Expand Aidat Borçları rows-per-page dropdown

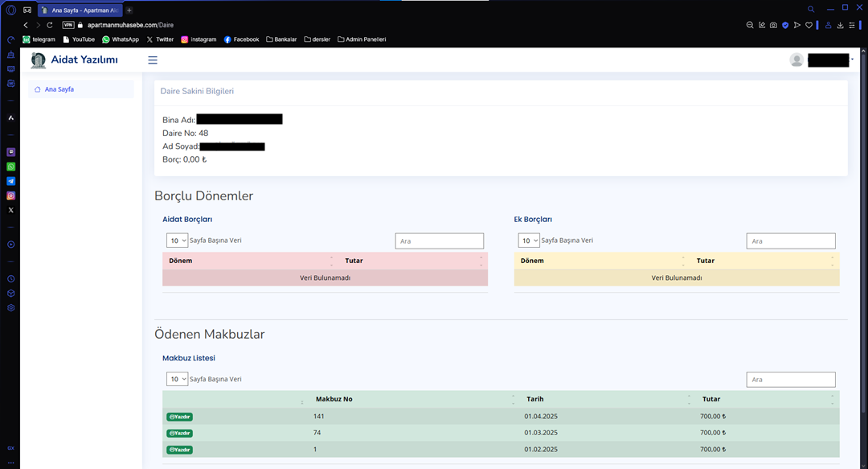pos(178,241)
